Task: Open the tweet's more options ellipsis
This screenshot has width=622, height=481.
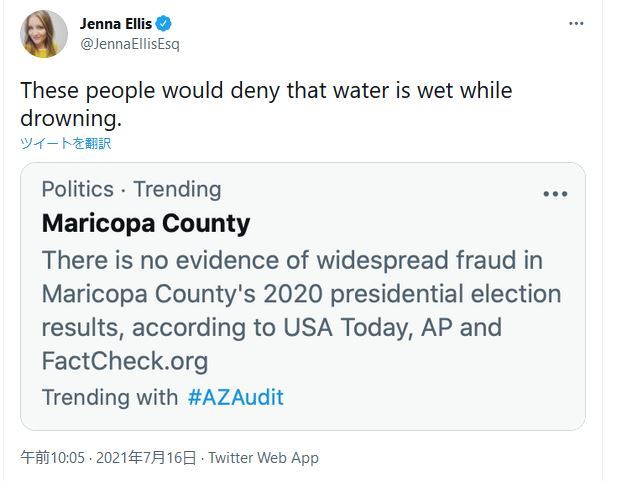Action: [x=575, y=24]
